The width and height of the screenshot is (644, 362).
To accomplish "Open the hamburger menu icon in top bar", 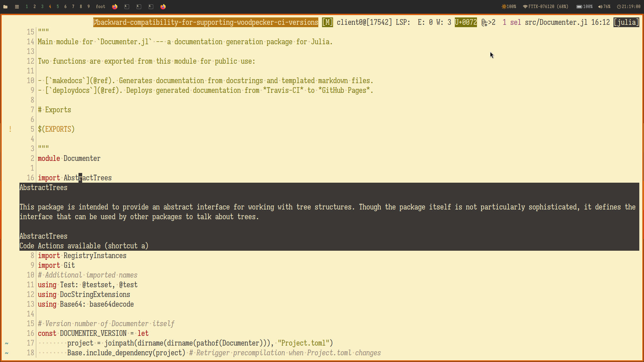I will click(17, 7).
